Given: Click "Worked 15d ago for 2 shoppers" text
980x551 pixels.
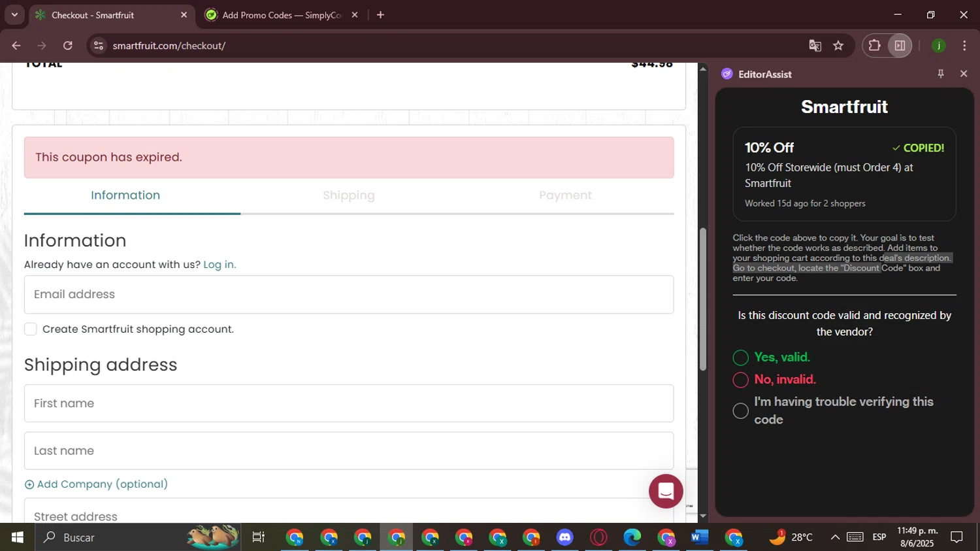Looking at the screenshot, I should (805, 203).
